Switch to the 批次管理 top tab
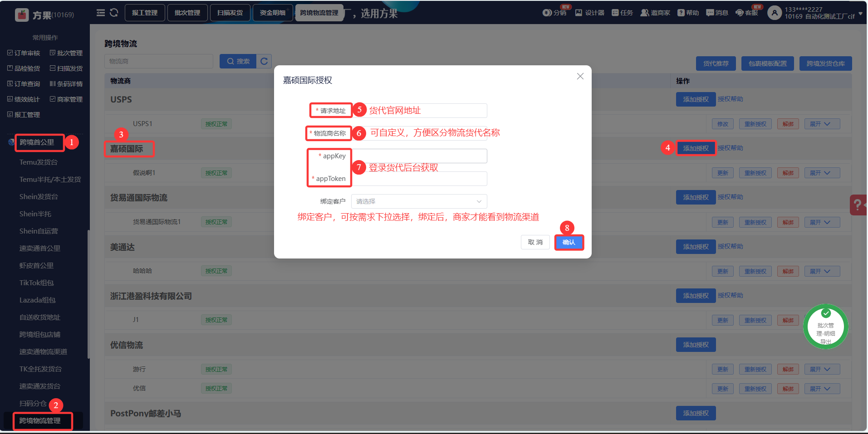 [x=187, y=13]
